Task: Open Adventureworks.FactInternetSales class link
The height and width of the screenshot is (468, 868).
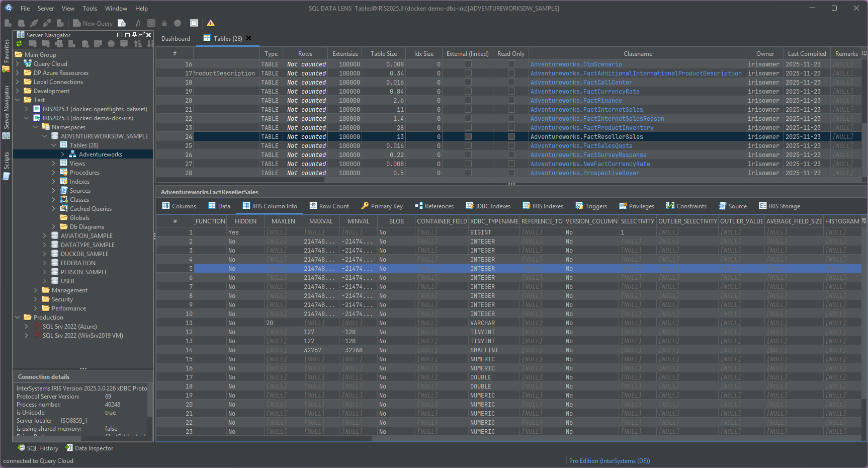Action: 587,110
